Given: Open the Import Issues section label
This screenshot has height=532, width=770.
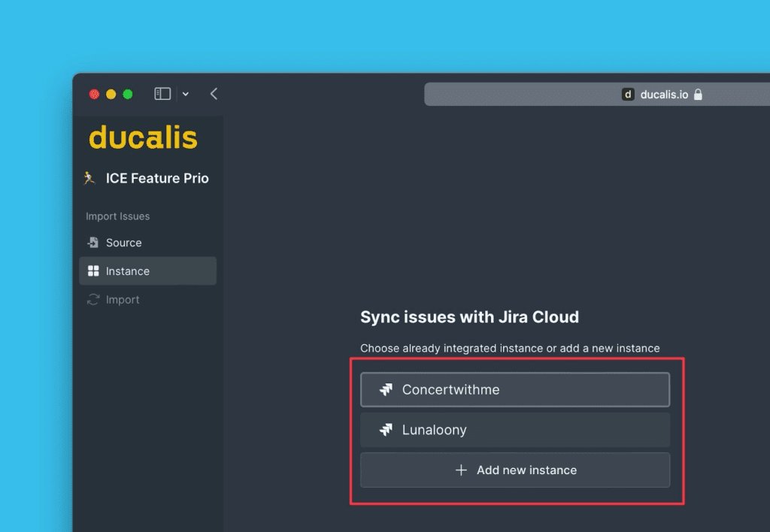Looking at the screenshot, I should 117,216.
